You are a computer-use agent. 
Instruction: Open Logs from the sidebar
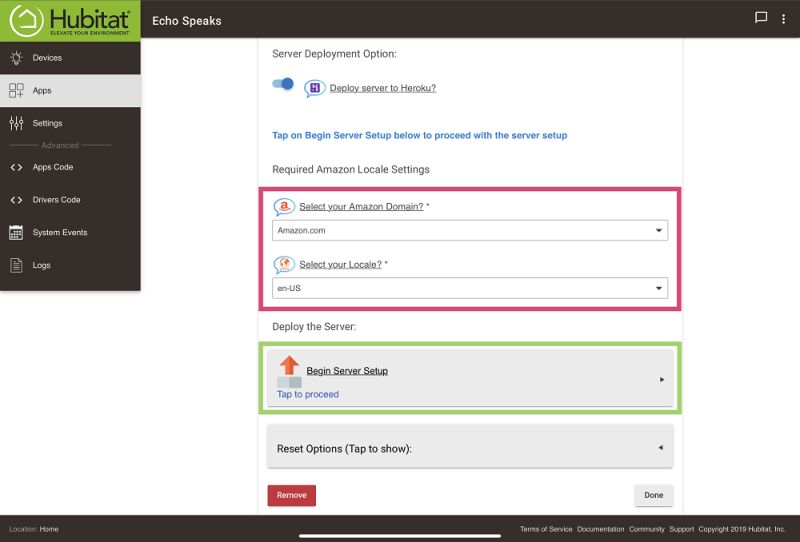click(70, 265)
